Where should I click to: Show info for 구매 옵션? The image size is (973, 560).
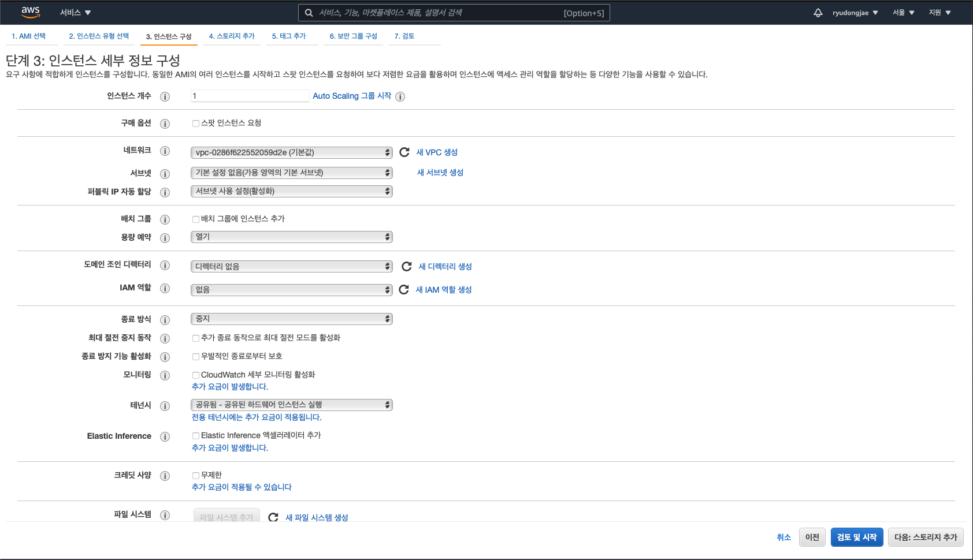pyautogui.click(x=165, y=124)
